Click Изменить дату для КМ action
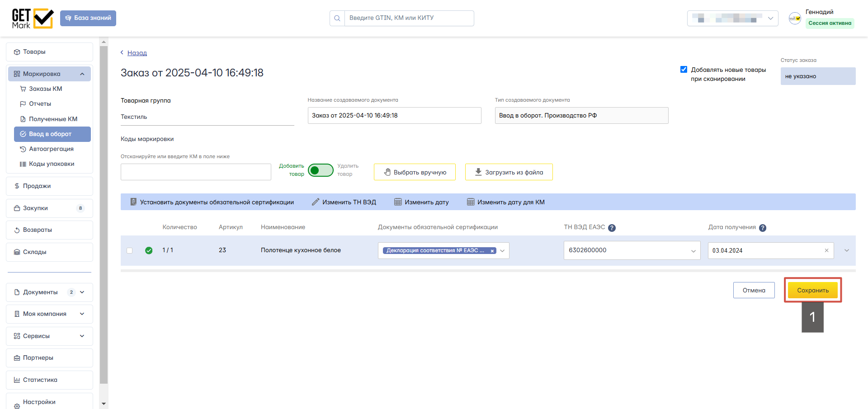The width and height of the screenshot is (868, 409). (505, 202)
